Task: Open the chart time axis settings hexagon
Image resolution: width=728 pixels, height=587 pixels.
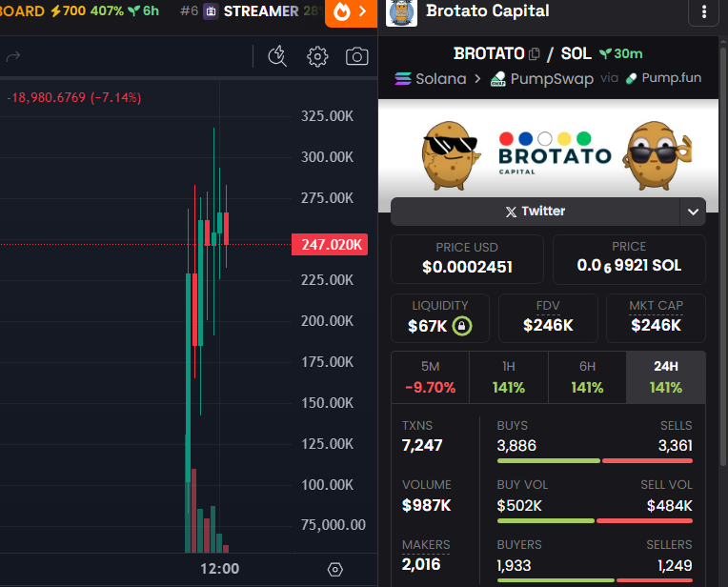Action: pos(334,569)
